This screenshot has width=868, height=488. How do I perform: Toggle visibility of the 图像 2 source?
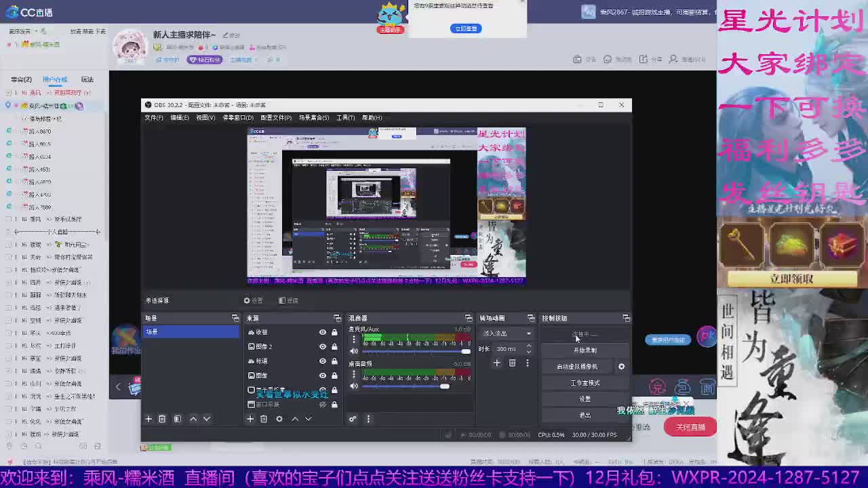[323, 346]
